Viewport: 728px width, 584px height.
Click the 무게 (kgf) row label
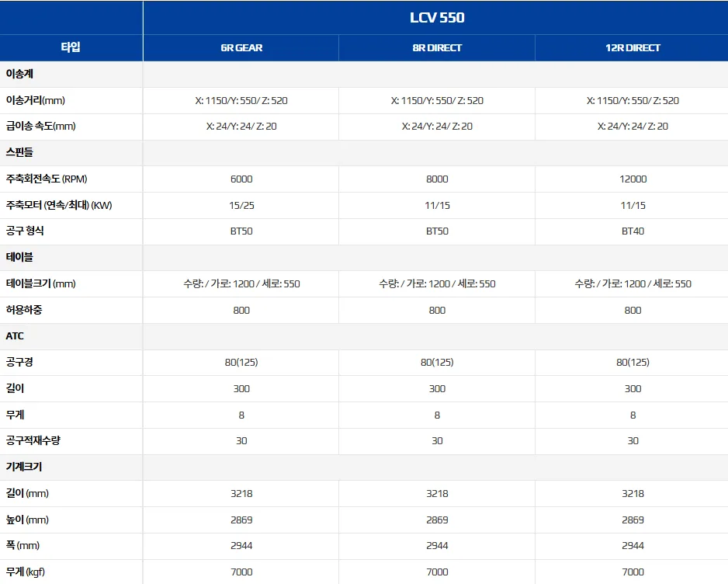(25, 572)
